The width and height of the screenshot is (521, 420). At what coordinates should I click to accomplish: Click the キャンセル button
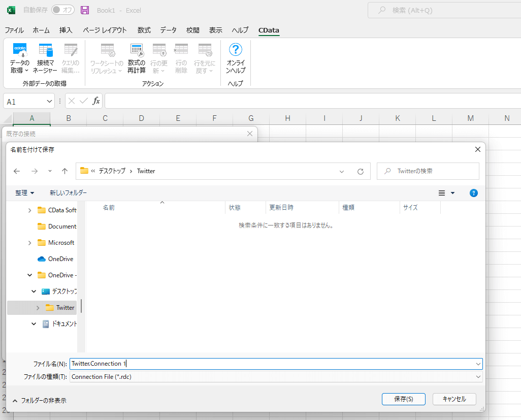pyautogui.click(x=454, y=399)
